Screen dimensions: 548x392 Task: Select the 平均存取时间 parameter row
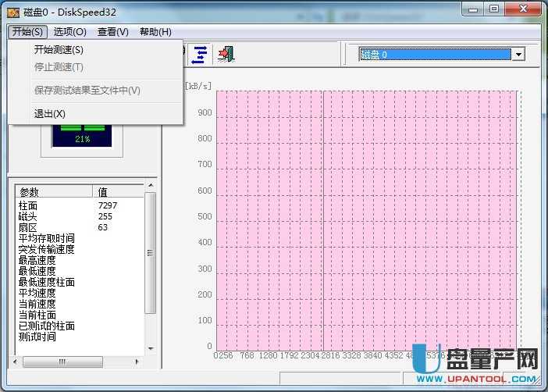[x=47, y=238]
